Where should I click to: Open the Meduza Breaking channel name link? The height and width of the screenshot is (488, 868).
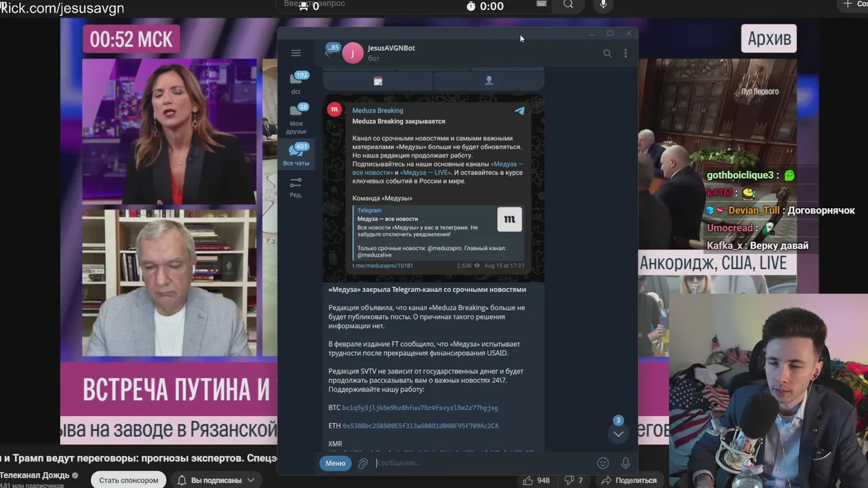(378, 110)
